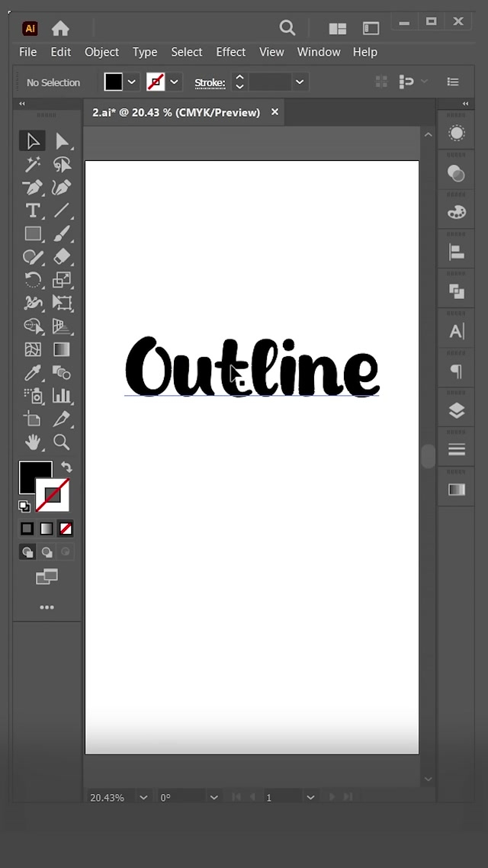The height and width of the screenshot is (868, 488).
Task: Select the Type tool
Action: [33, 211]
